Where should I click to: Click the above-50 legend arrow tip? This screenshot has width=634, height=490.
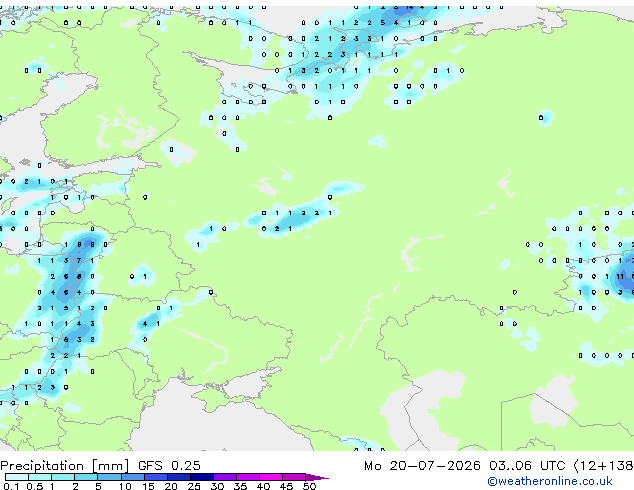click(317, 477)
